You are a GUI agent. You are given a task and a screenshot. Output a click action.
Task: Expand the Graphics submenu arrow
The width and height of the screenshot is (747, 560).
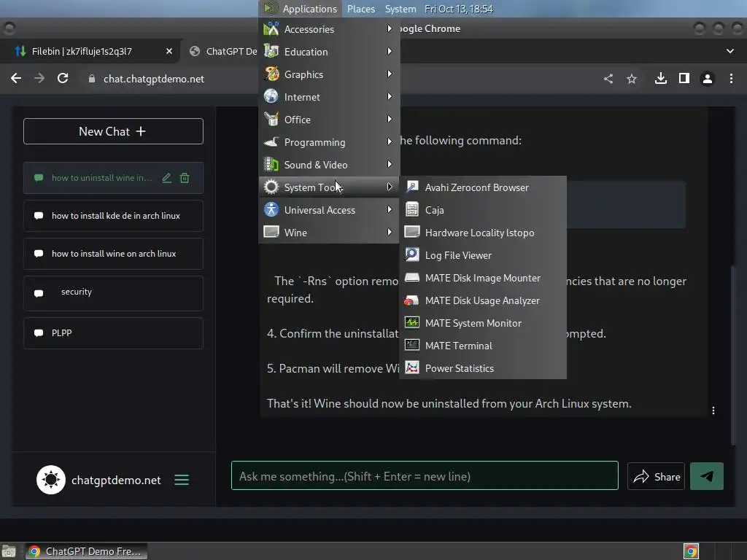[x=390, y=74]
